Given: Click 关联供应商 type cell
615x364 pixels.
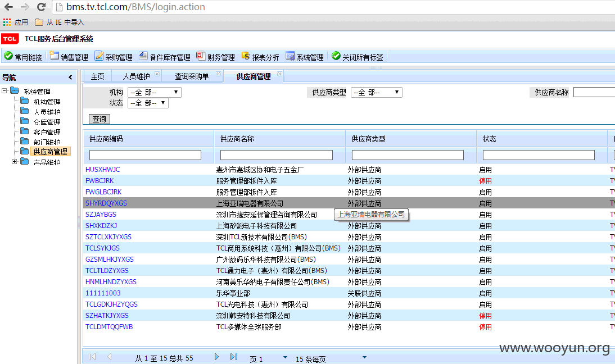Looking at the screenshot, I should pos(364,293).
